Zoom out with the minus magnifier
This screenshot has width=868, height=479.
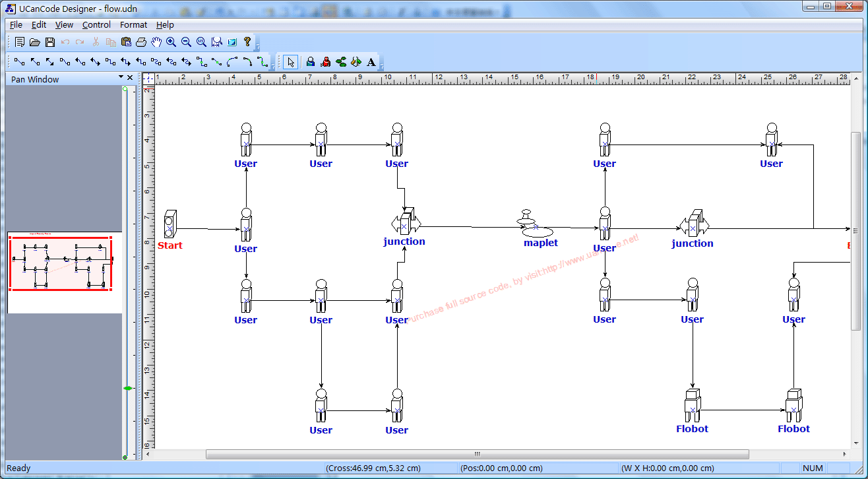coord(187,42)
